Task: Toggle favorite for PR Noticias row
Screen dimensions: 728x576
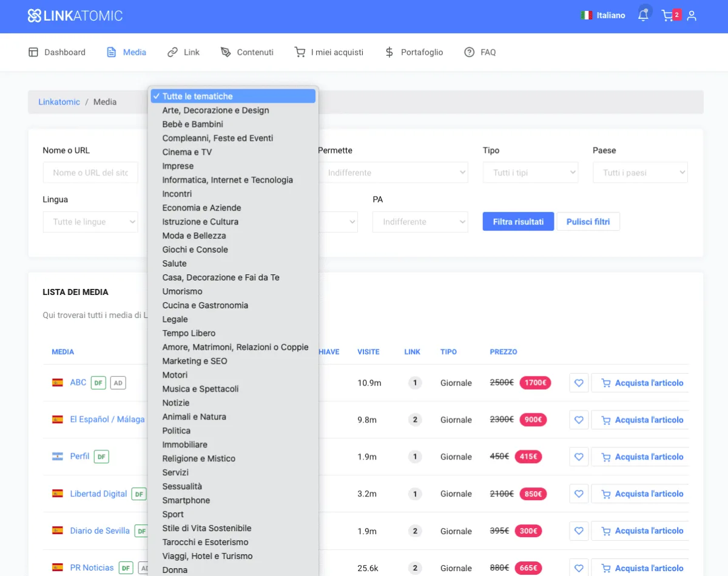Action: coord(579,568)
